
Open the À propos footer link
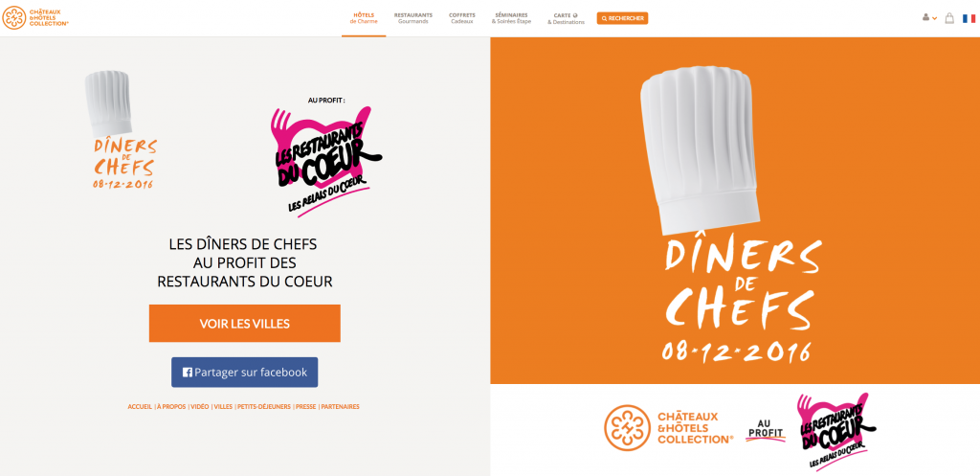coord(171,407)
